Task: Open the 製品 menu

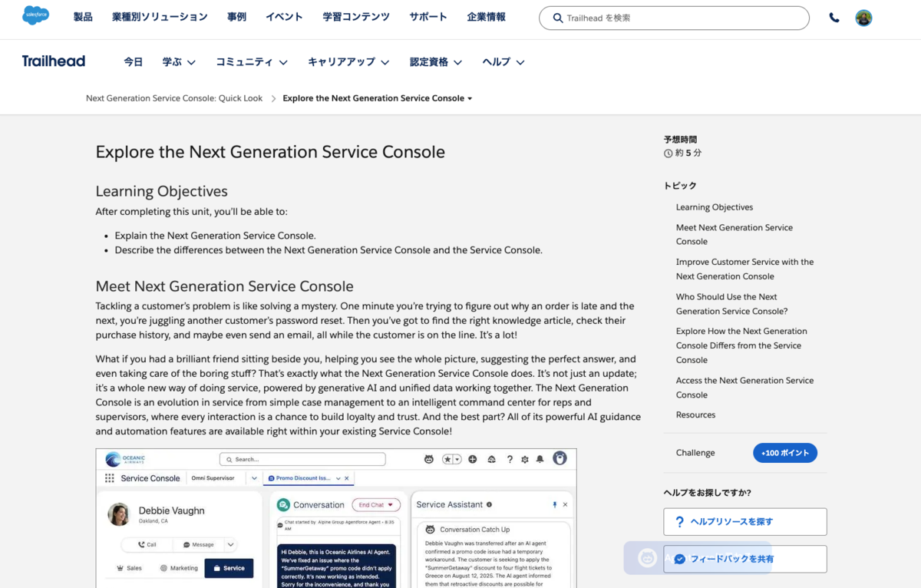Action: click(x=83, y=17)
